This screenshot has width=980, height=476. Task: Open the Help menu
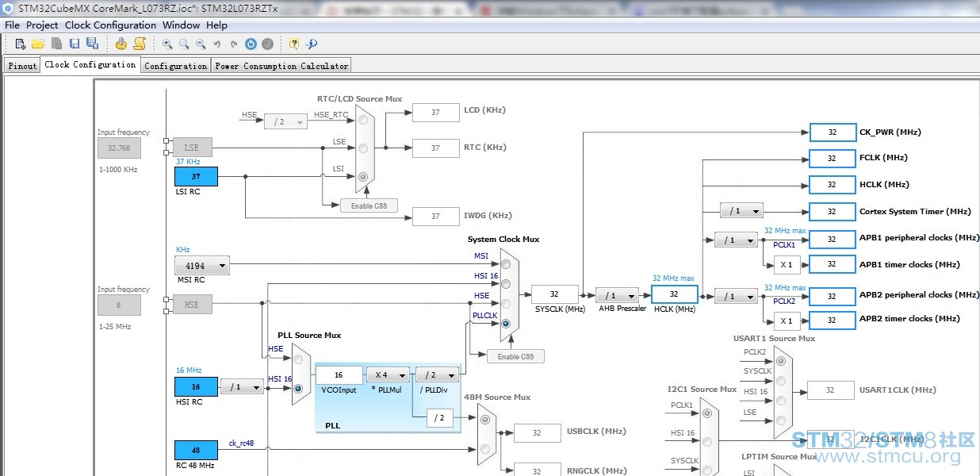216,25
